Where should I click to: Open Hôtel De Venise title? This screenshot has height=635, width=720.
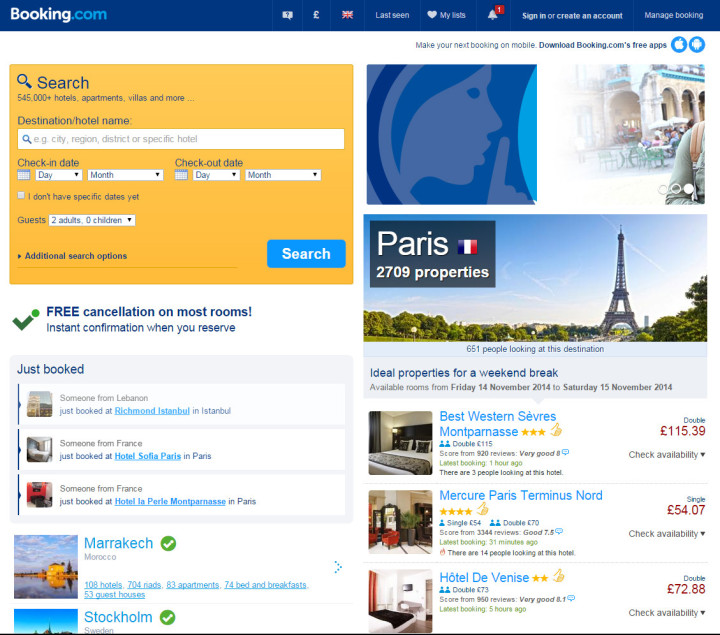484,577
